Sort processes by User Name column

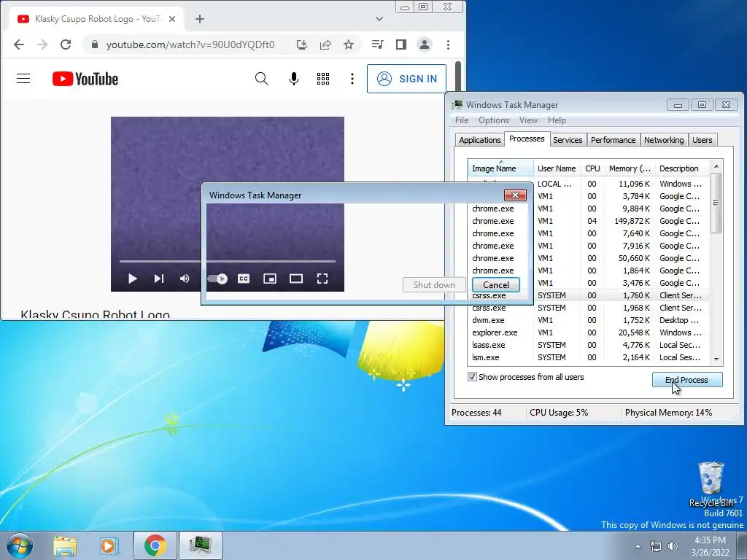[x=557, y=168]
